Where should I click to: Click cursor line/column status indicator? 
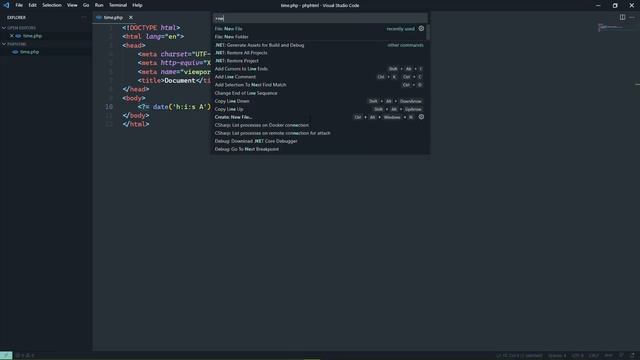click(x=519, y=356)
